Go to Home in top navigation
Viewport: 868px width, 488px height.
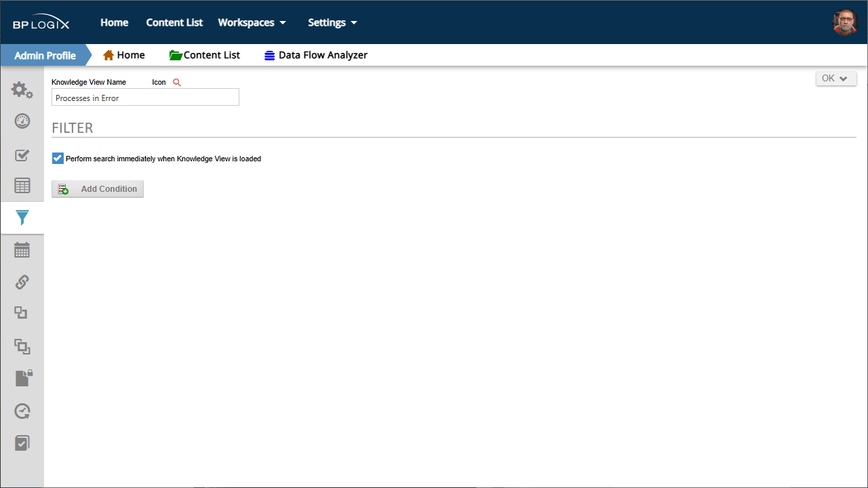point(115,22)
